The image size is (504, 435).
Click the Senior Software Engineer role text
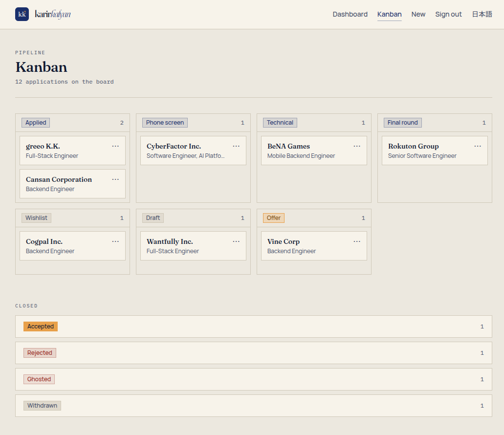[422, 156]
